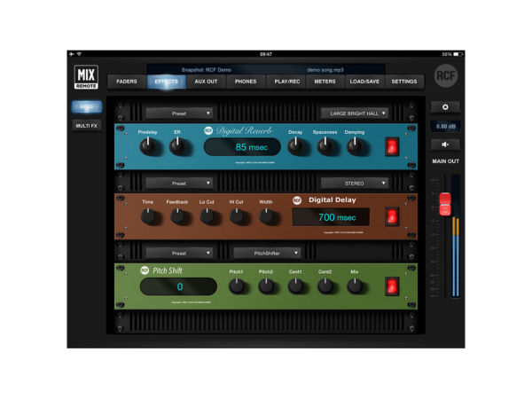Toggle the Digital Delay red power switch
This screenshot has width=532, height=399.
[392, 217]
